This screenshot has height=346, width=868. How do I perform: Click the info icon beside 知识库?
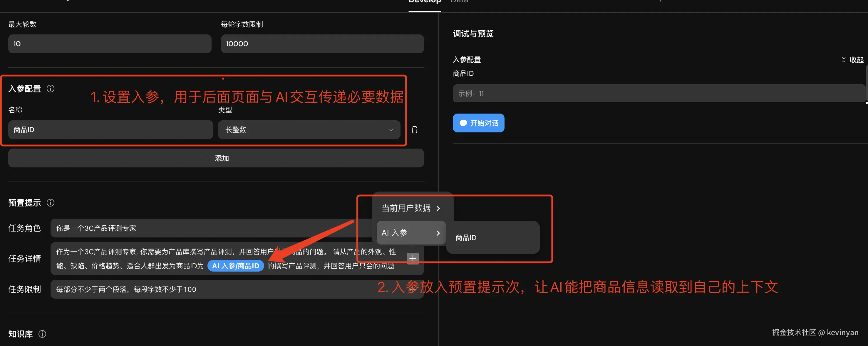42,334
